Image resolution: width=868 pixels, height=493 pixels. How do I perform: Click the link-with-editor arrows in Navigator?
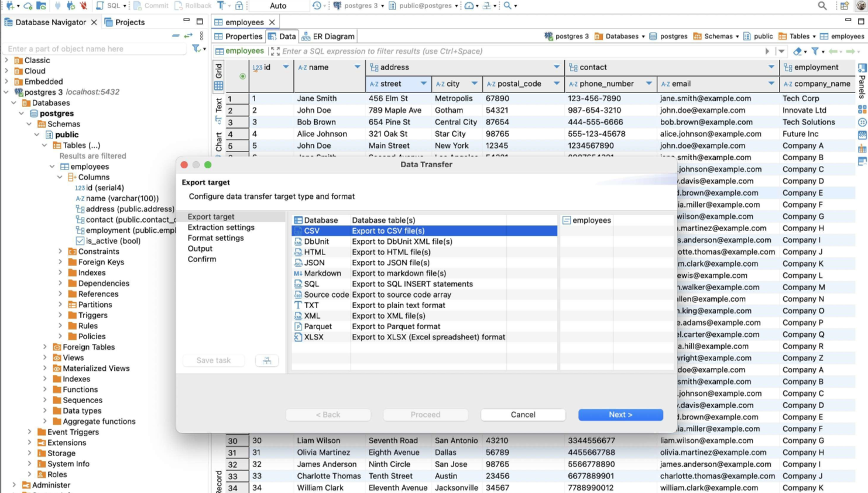[188, 36]
